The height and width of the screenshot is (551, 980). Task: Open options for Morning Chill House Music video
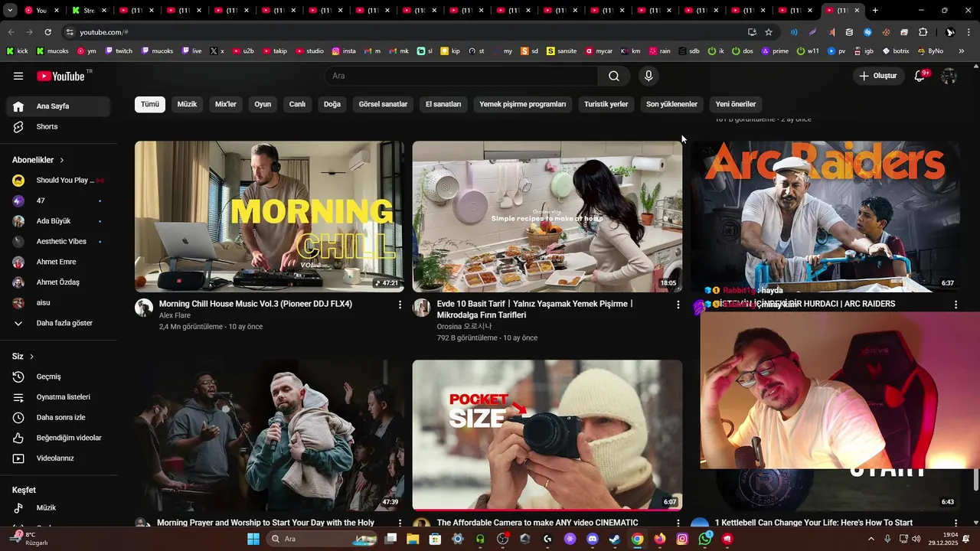(400, 305)
